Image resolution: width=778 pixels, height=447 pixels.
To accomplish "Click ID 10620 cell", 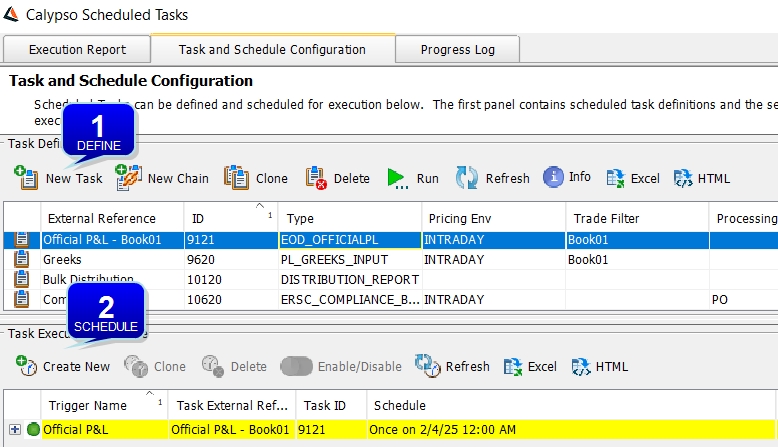I will (x=231, y=300).
